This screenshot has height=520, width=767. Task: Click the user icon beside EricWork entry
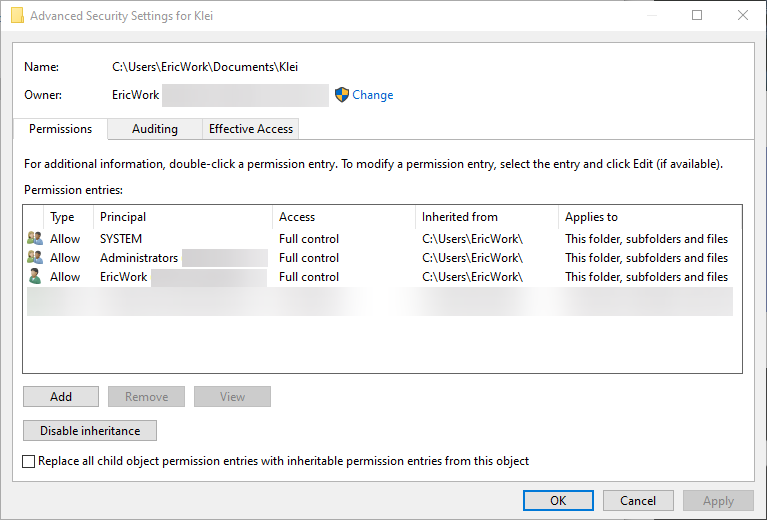[x=35, y=277]
